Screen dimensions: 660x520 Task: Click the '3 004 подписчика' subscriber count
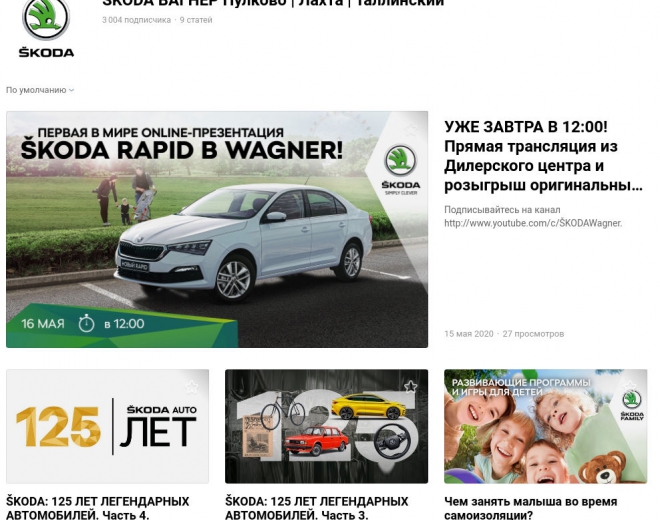tap(136, 20)
